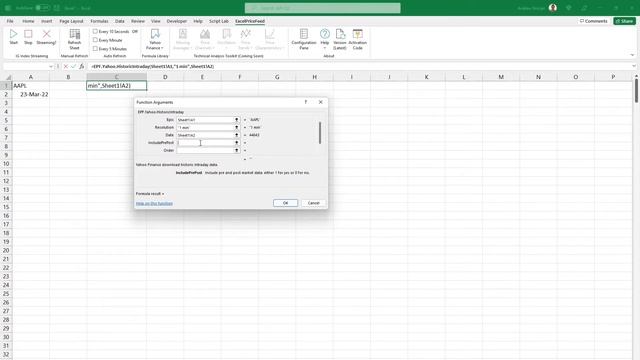The image size is (640, 360).
Task: Switch to the Page Layout tab
Action: point(71,21)
